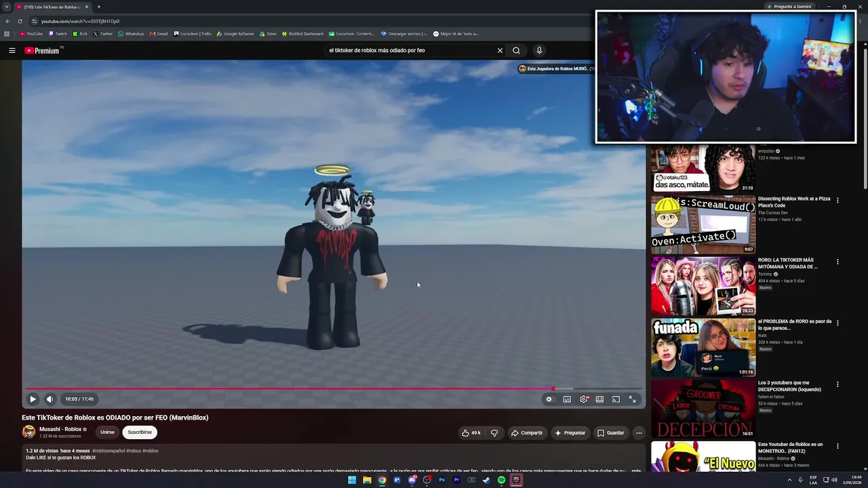This screenshot has width=868, height=488.
Task: Select the 'Este TikToker de Roblox' browser tab
Action: (x=53, y=7)
